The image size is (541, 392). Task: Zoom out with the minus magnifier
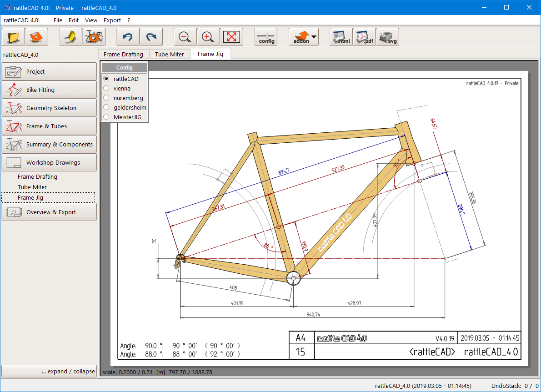pos(185,37)
